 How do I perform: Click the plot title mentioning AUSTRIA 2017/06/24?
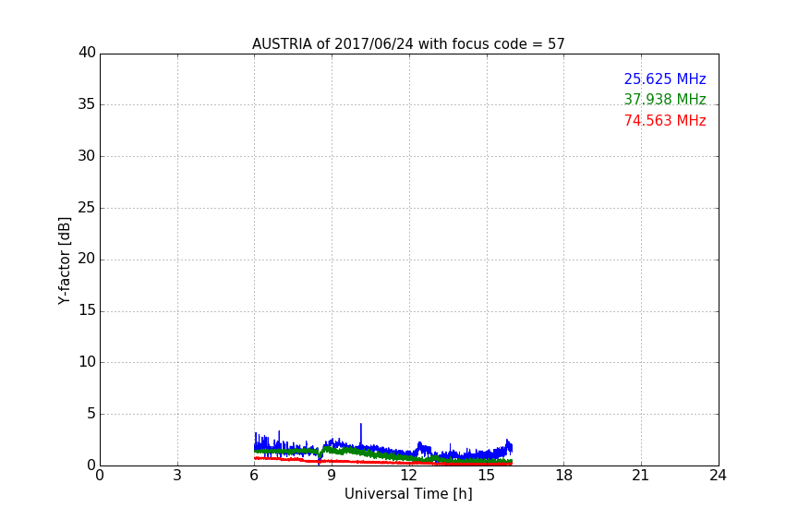(x=408, y=44)
